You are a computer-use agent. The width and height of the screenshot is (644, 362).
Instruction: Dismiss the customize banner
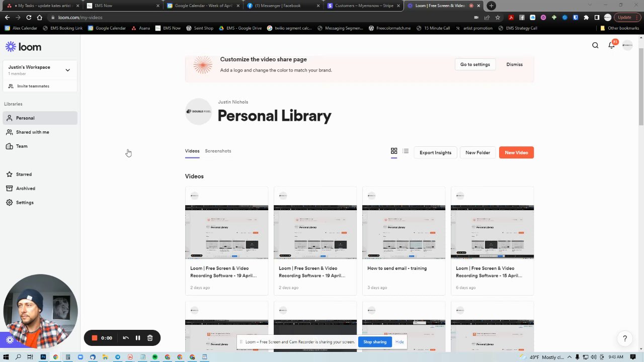point(514,64)
